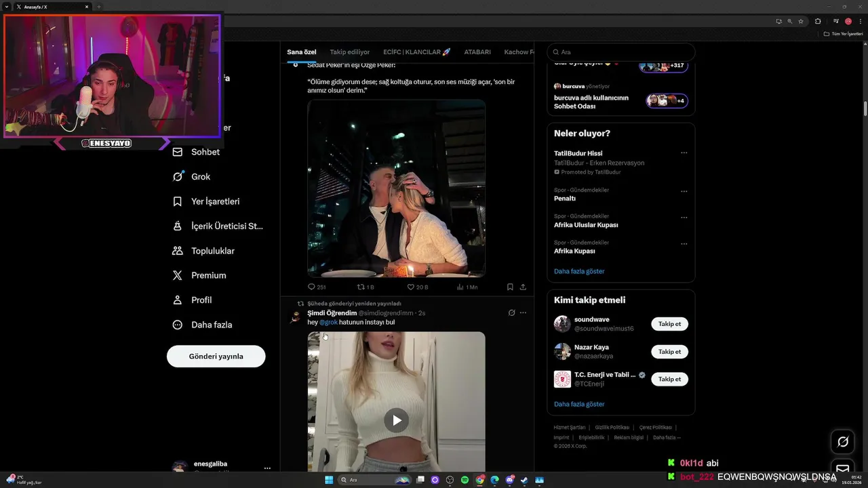Open options for the Afrika Uluslar Kupası trend

[684, 218]
